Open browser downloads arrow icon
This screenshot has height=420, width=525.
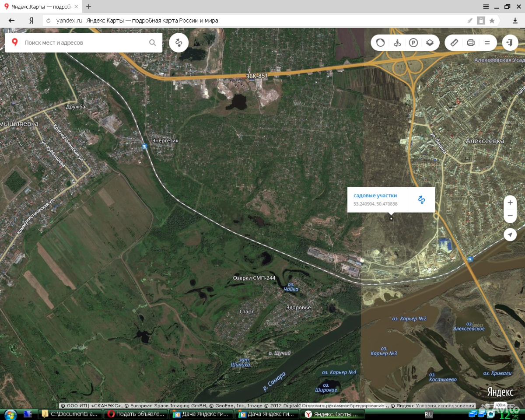pyautogui.click(x=515, y=20)
